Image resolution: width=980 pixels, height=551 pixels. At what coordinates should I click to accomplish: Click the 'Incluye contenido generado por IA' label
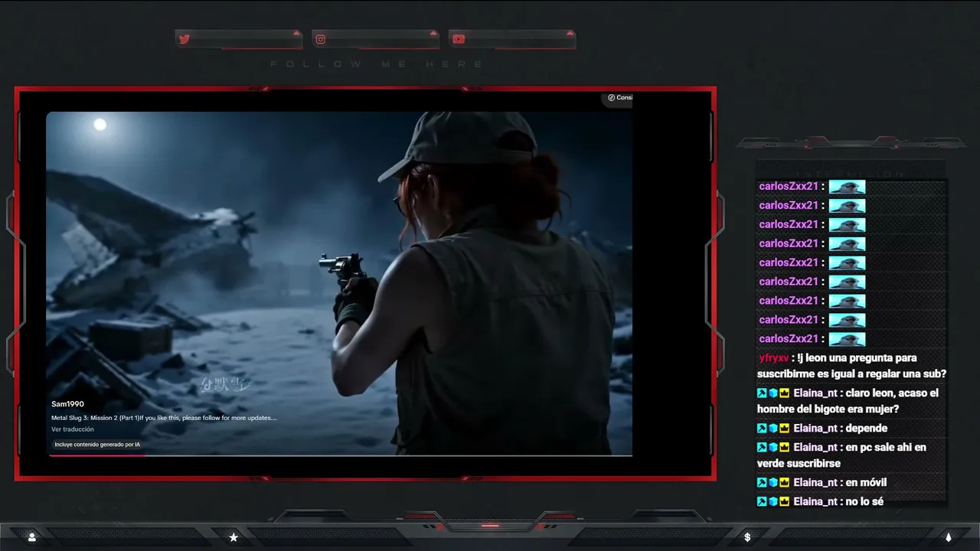[x=97, y=445]
